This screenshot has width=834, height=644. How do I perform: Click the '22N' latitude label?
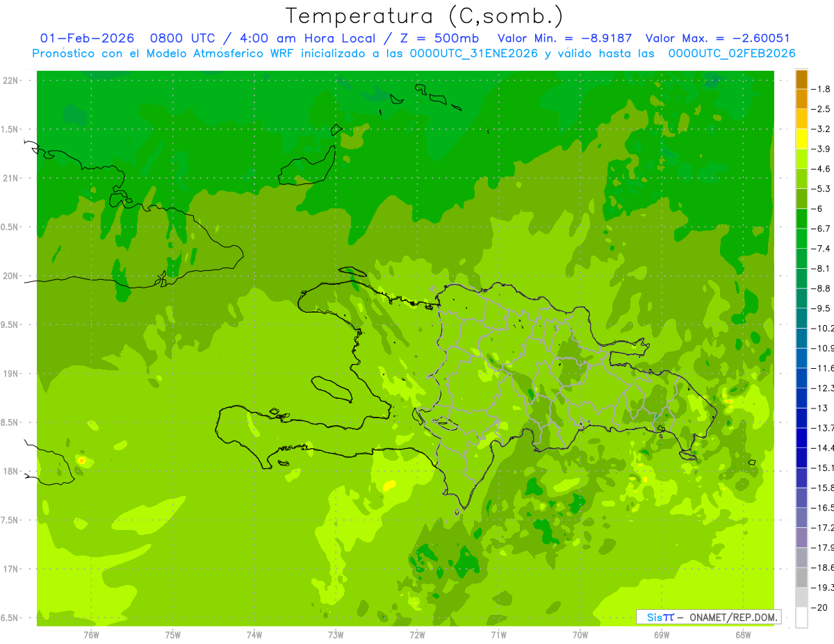pyautogui.click(x=11, y=81)
